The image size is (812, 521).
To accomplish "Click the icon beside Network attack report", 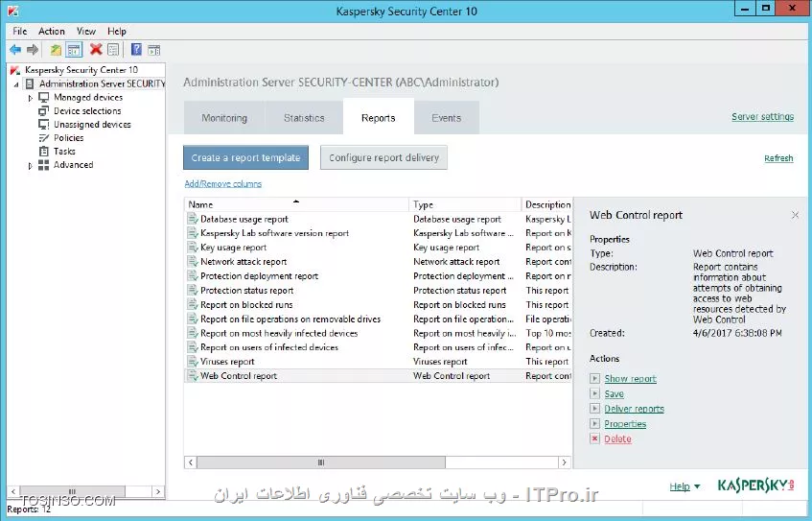I will [x=193, y=262].
